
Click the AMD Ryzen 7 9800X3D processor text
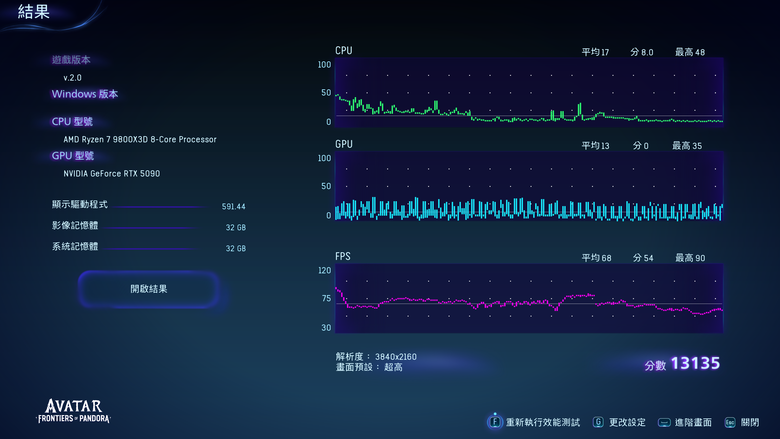pyautogui.click(x=140, y=140)
